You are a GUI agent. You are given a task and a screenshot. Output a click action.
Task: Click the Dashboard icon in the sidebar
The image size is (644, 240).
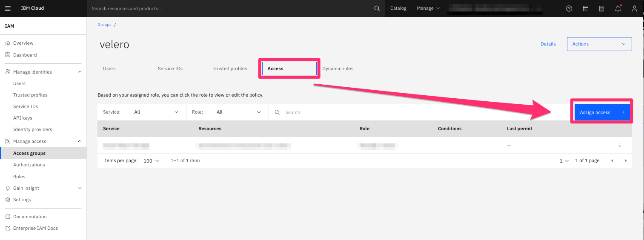tap(8, 55)
